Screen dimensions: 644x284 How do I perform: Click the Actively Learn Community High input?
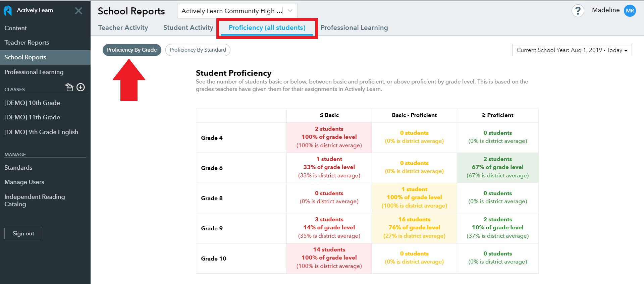pos(231,11)
